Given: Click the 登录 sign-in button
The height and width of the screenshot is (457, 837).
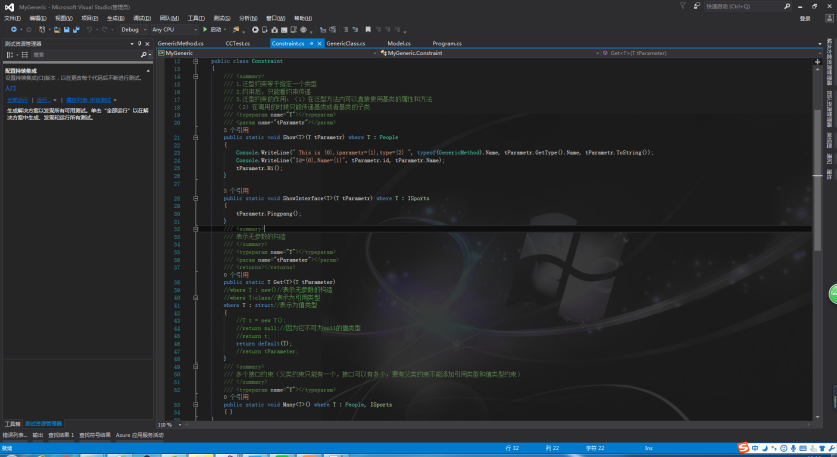Looking at the screenshot, I should click(805, 18).
